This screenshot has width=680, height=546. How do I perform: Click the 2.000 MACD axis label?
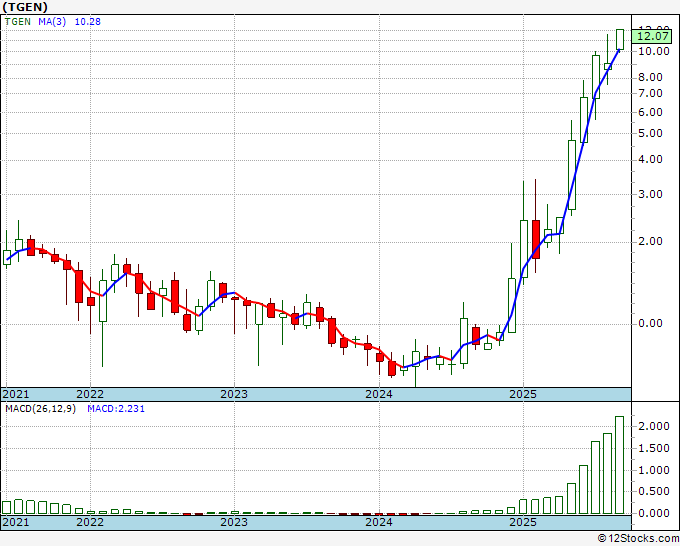(654, 427)
